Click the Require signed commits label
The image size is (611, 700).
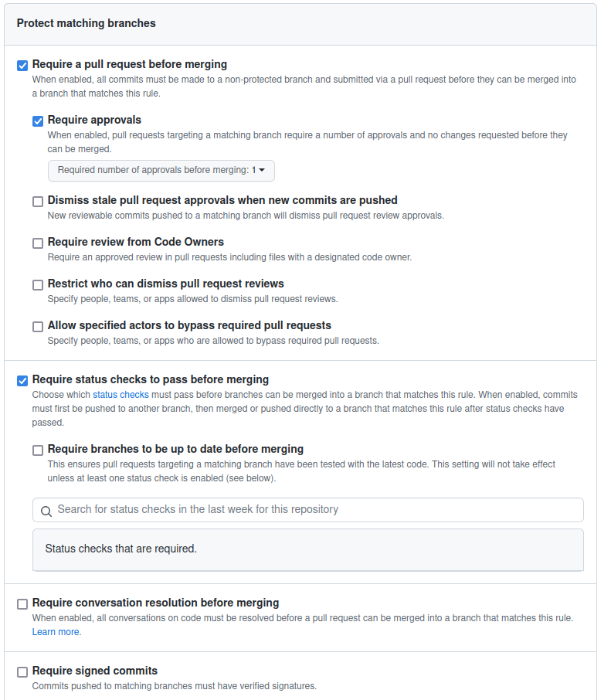click(94, 671)
